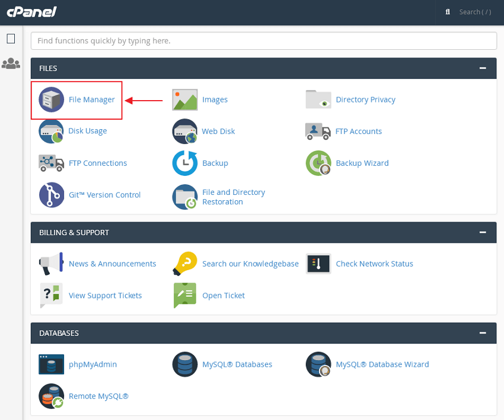The height and width of the screenshot is (420, 504).
Task: Open the News & Announcements link
Action: coord(112,264)
